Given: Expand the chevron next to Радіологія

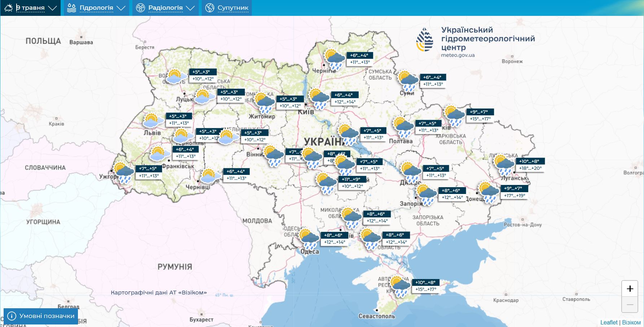Looking at the screenshot, I should coord(190,8).
